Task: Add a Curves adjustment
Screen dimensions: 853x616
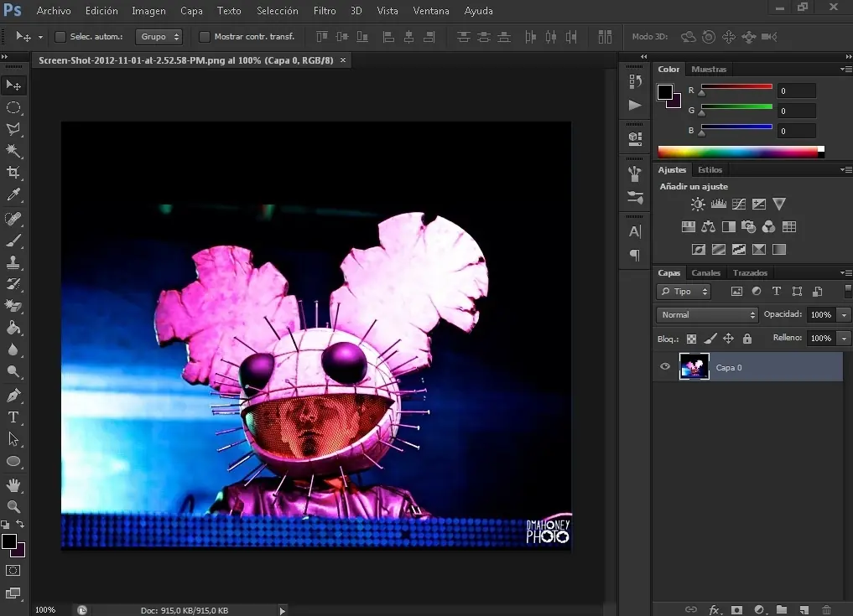Action: pos(739,204)
